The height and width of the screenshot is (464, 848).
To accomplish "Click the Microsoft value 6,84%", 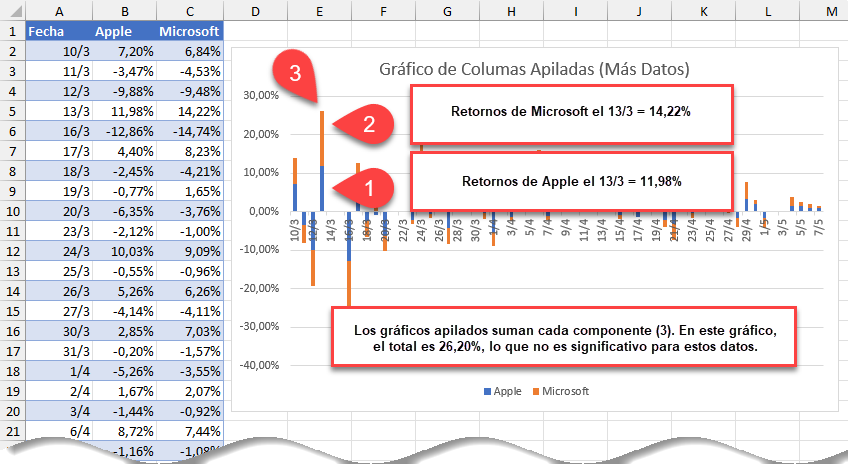I will [x=190, y=51].
